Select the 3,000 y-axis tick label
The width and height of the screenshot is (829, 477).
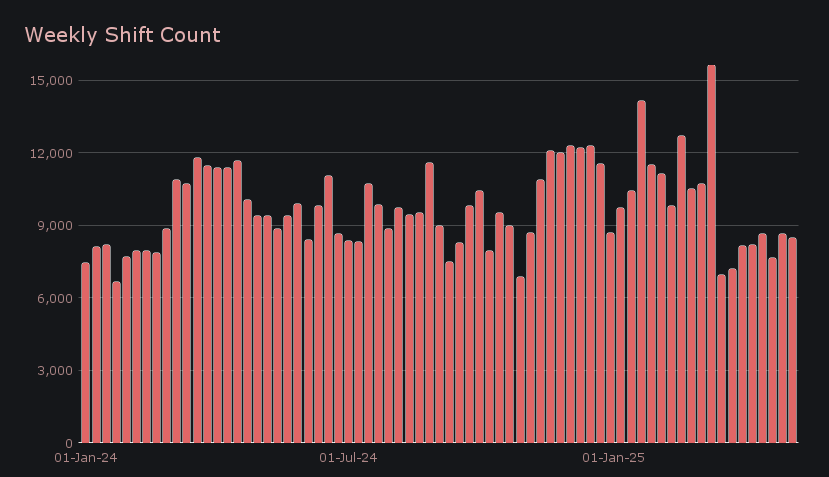pos(55,371)
